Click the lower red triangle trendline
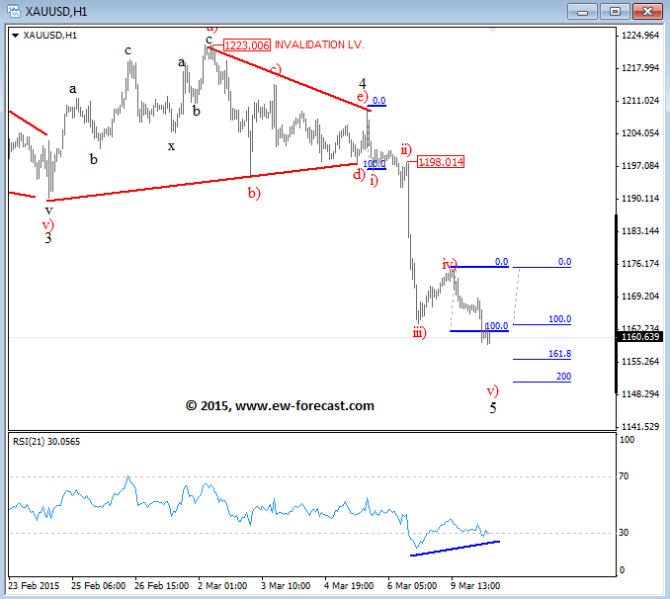This screenshot has height=599, width=670. pyautogui.click(x=204, y=182)
